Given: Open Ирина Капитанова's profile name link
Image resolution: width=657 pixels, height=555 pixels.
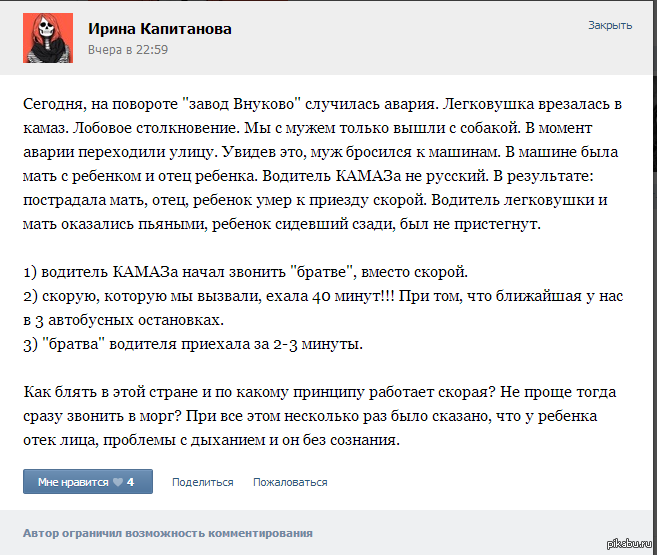Looking at the screenshot, I should (x=159, y=29).
